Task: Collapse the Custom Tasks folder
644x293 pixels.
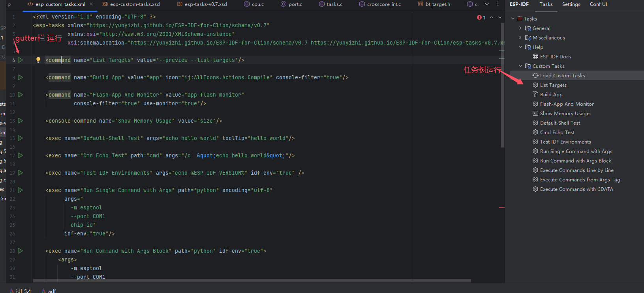Action: point(520,66)
